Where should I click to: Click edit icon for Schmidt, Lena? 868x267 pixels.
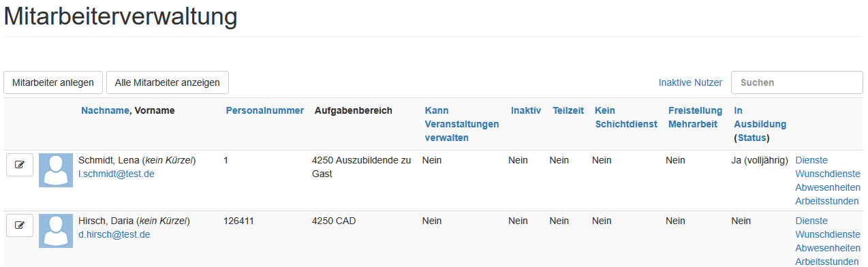(20, 165)
